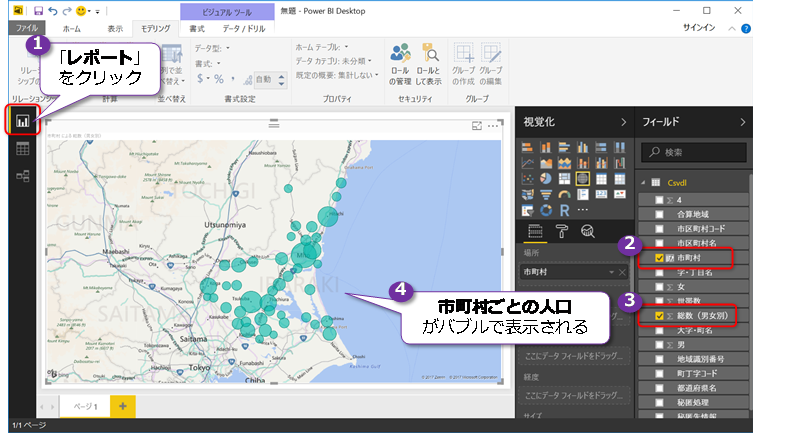Open more options on the map visual
The image size is (800, 435).
[493, 126]
